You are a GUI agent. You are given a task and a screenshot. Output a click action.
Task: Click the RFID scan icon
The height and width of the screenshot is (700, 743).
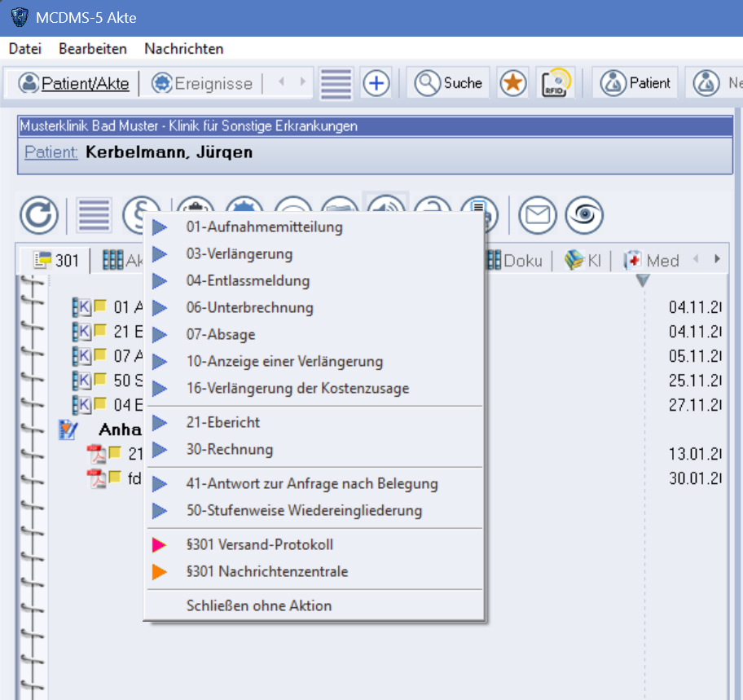click(556, 83)
